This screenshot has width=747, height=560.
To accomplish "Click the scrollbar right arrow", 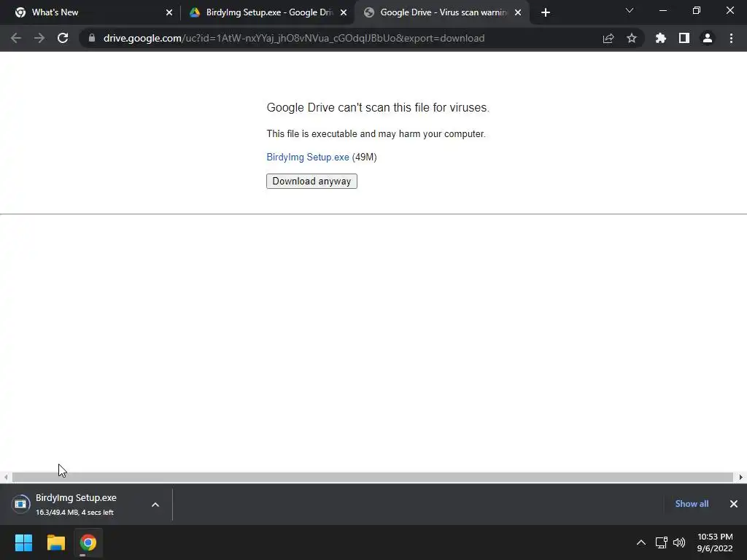I will pyautogui.click(x=741, y=477).
